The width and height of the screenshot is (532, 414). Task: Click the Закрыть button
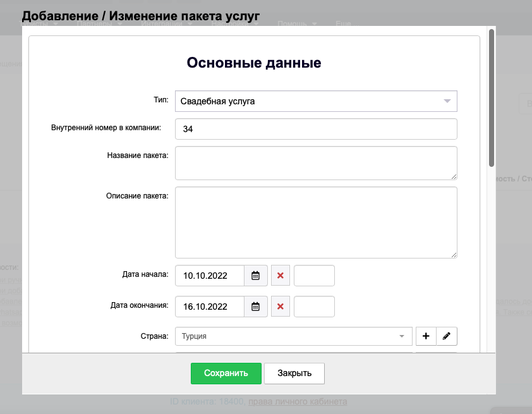tap(294, 374)
